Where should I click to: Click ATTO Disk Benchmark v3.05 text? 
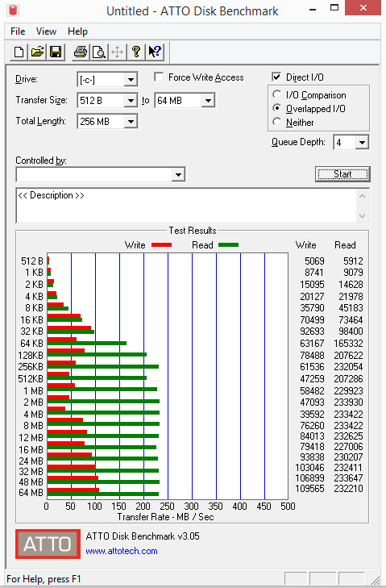tap(143, 536)
